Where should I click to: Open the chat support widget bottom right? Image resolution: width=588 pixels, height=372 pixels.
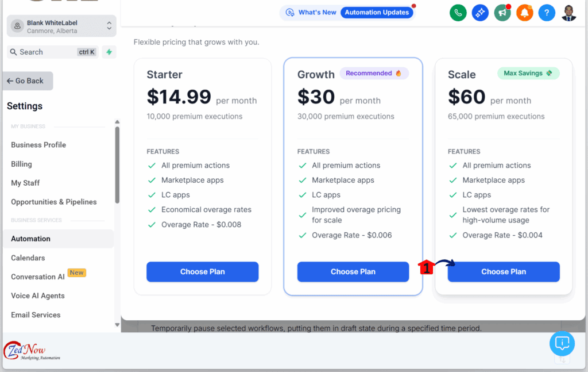pyautogui.click(x=562, y=343)
